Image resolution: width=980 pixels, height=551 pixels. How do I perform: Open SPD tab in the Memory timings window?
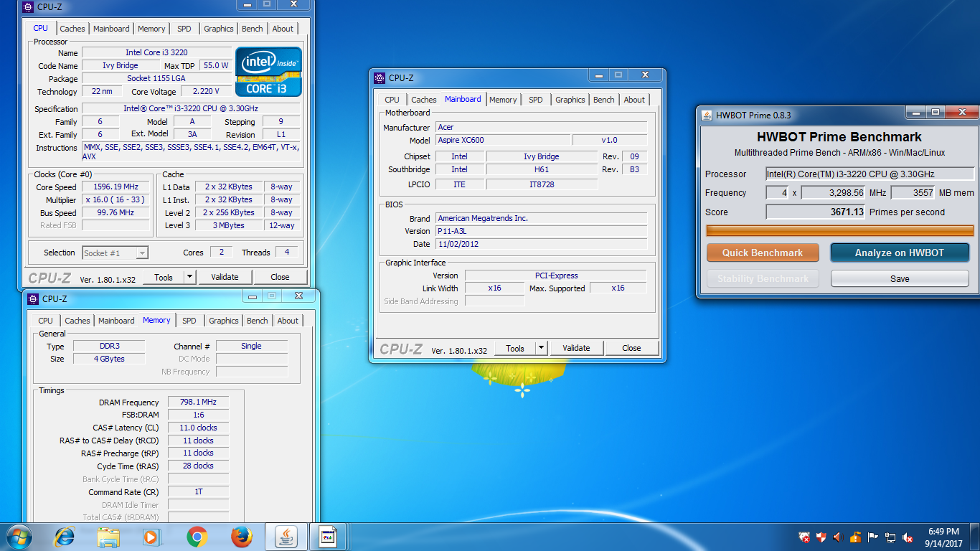(189, 321)
